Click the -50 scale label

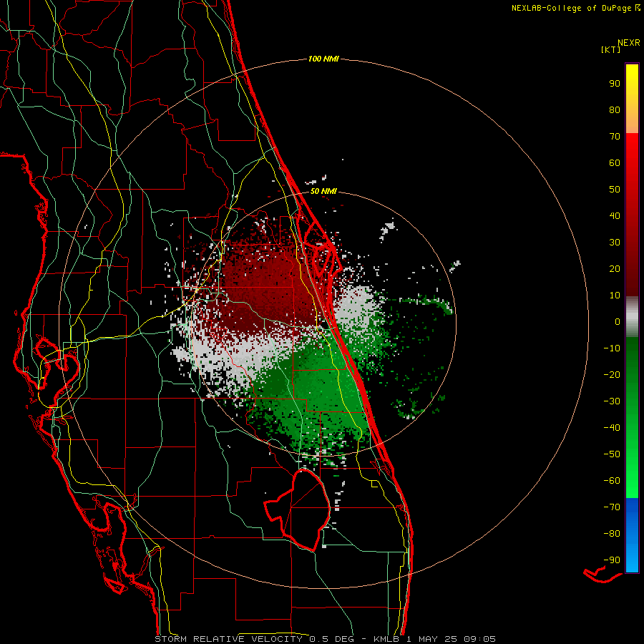[612, 454]
